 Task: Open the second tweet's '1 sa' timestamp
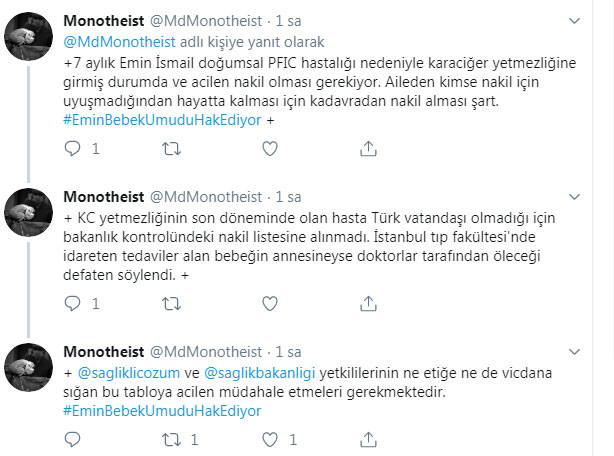288,196
